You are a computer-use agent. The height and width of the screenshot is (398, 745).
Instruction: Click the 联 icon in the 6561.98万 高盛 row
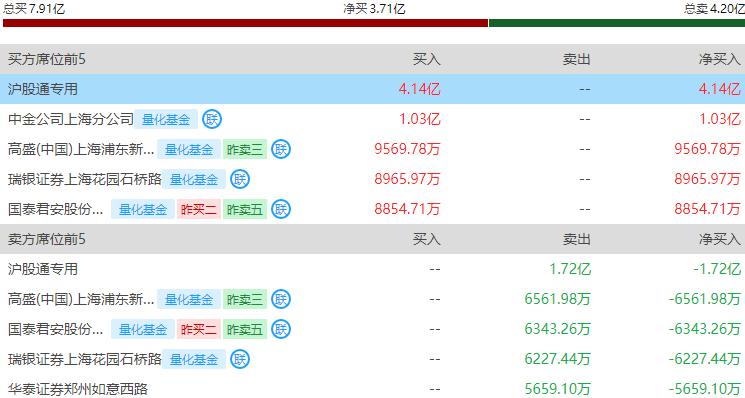(281, 299)
